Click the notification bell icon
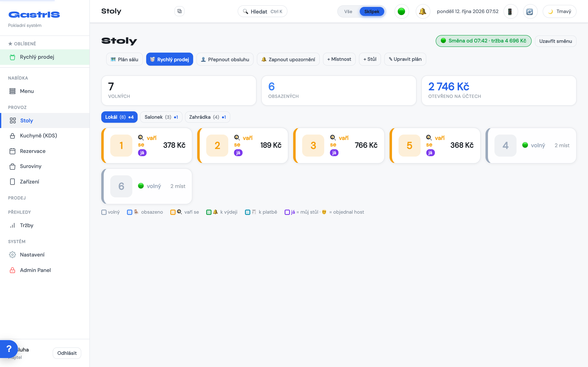 tap(423, 11)
